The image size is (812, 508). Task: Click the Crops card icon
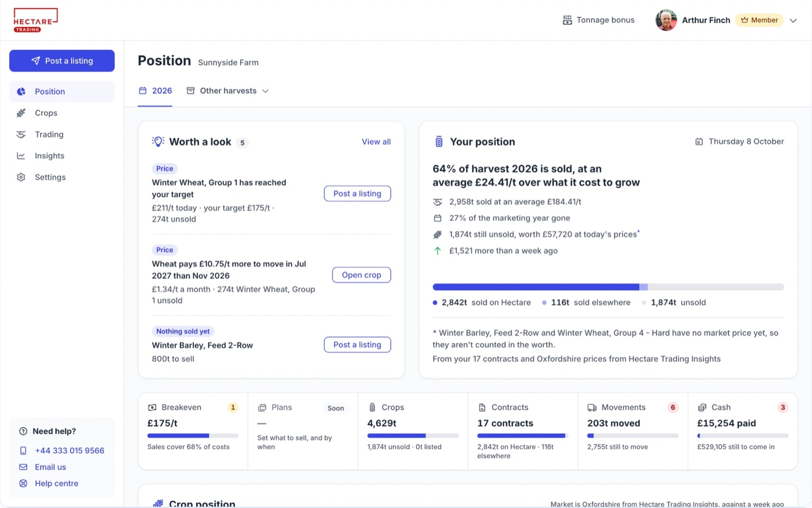[x=372, y=408]
